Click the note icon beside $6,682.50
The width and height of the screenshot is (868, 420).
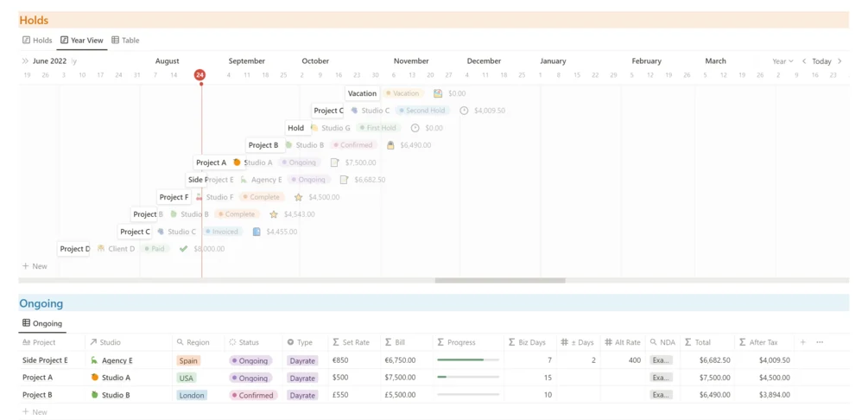click(x=344, y=180)
